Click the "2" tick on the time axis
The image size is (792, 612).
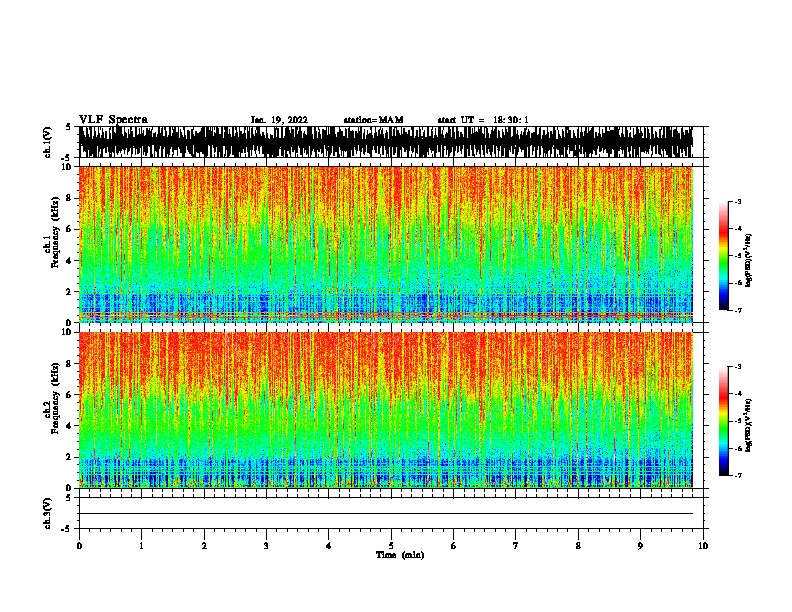click(x=204, y=546)
